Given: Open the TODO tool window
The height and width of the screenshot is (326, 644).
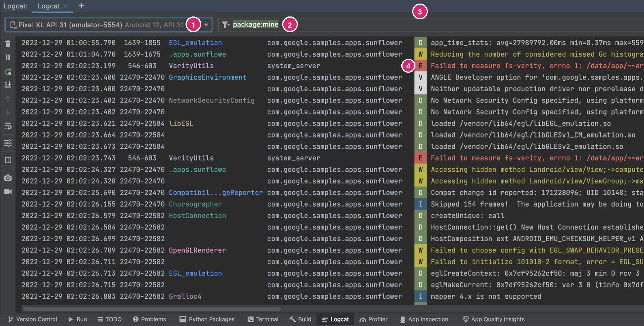Looking at the screenshot, I should [109, 319].
